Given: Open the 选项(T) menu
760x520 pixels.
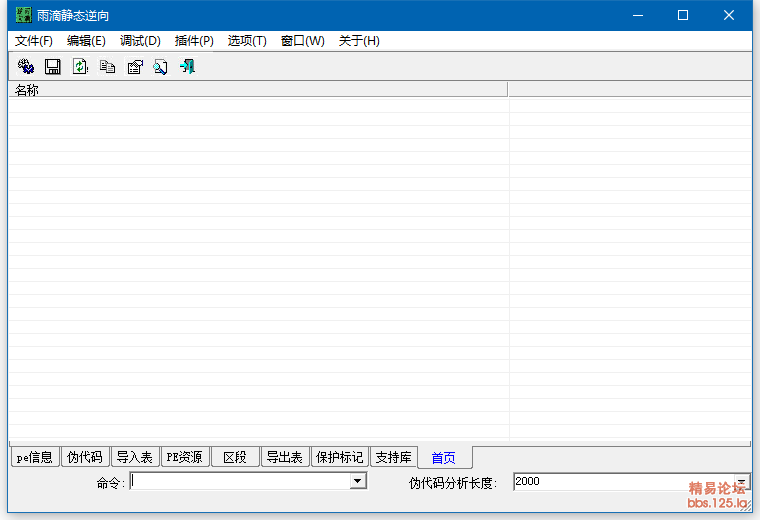Looking at the screenshot, I should click(x=247, y=41).
